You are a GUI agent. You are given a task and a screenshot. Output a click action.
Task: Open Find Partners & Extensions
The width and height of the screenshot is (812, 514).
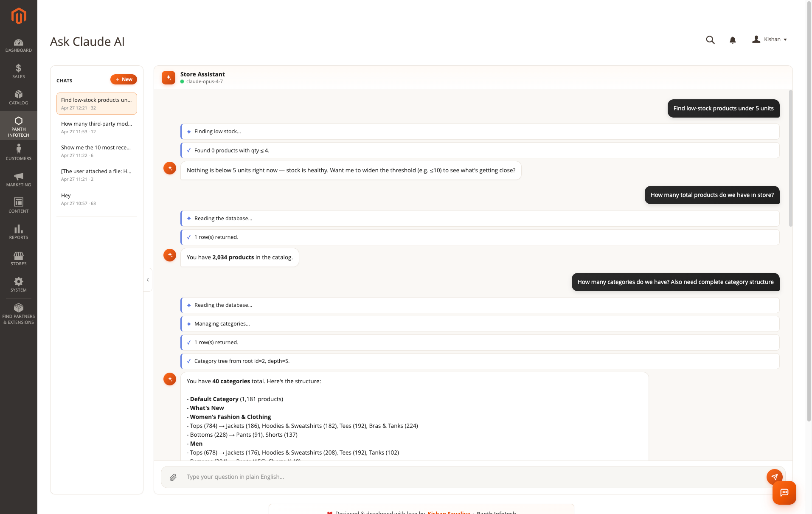18,314
